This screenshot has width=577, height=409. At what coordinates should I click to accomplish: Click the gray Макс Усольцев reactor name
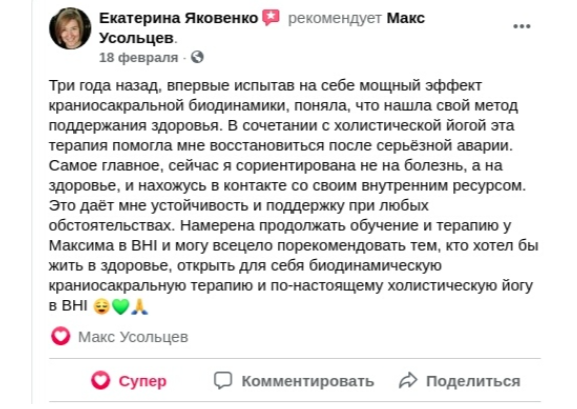[133, 337]
